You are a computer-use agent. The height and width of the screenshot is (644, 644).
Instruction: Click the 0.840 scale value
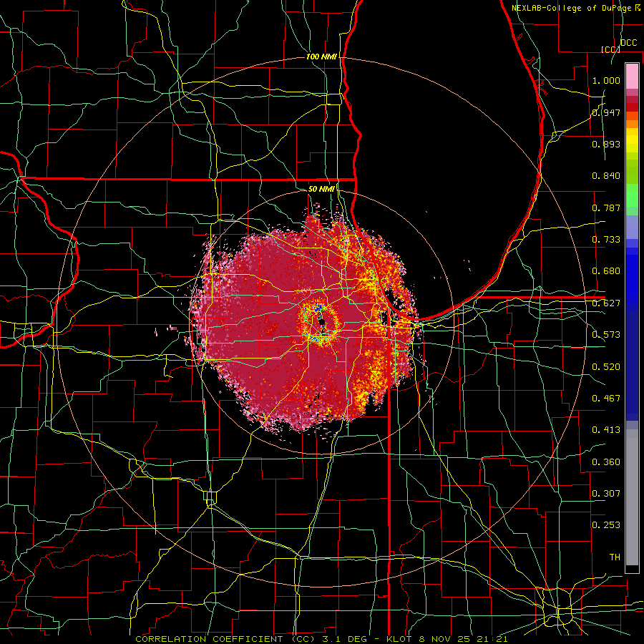pos(606,176)
